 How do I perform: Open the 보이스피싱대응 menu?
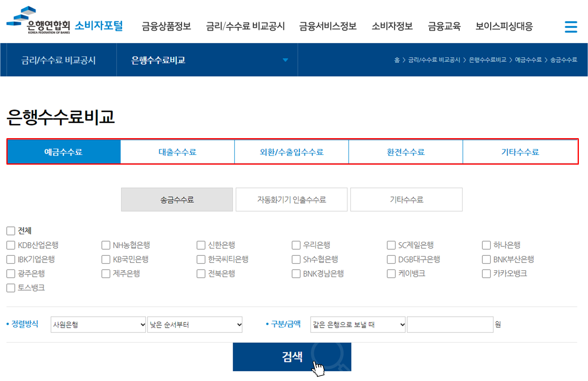[504, 26]
